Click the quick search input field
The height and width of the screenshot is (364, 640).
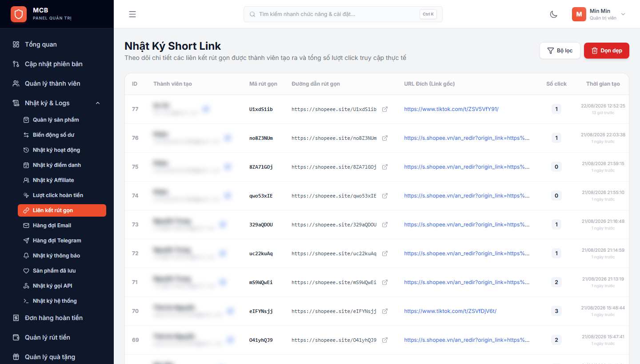pyautogui.click(x=343, y=14)
